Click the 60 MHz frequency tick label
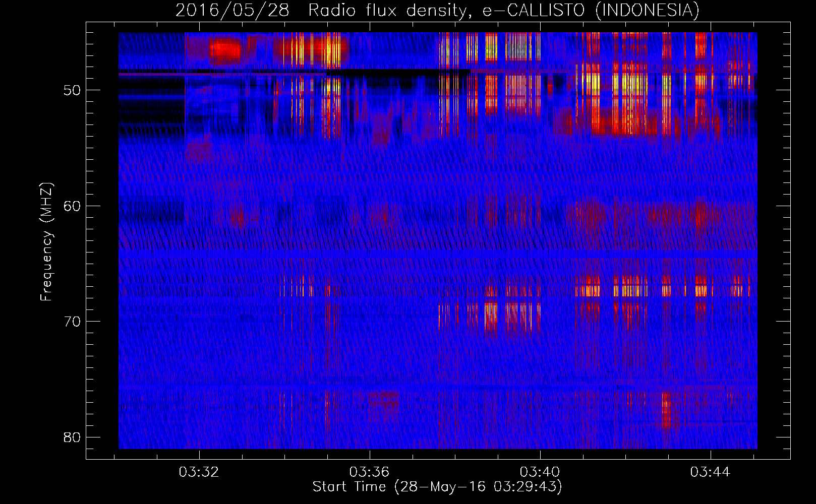Screen dimensions: 816x504 pyautogui.click(x=72, y=206)
